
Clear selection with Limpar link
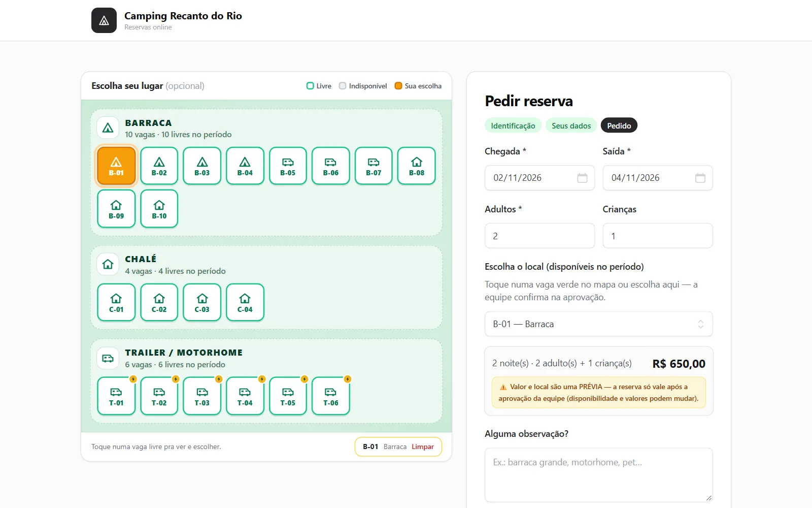click(x=423, y=447)
